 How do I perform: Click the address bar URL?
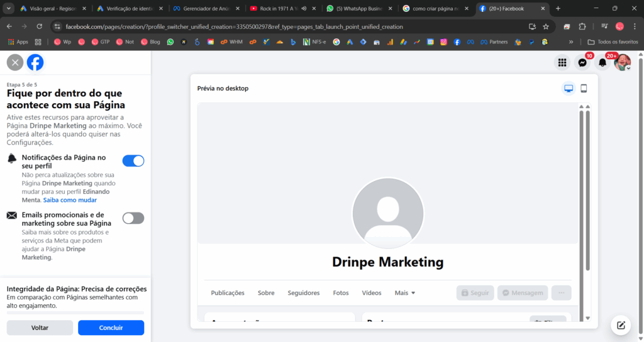234,26
